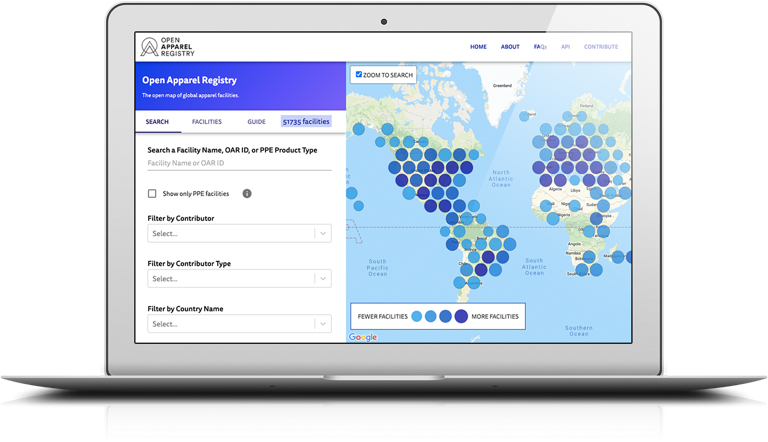This screenshot has height=442, width=768.
Task: Click the Facility Name or OAR ID field
Action: [x=240, y=163]
